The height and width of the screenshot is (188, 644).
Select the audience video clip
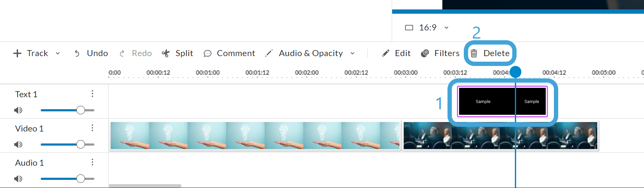click(500, 136)
